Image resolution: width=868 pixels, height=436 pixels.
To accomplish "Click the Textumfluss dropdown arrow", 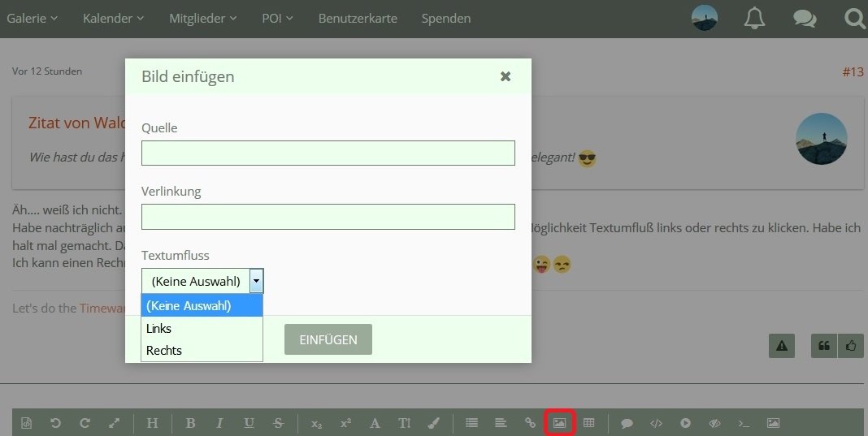I will 256,281.
